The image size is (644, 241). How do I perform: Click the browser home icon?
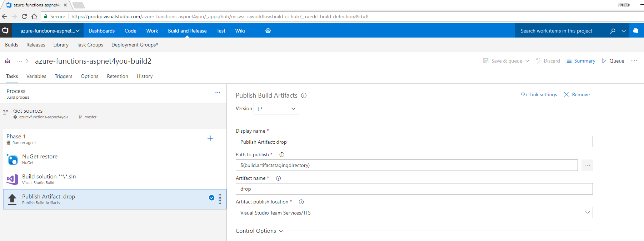(34, 16)
